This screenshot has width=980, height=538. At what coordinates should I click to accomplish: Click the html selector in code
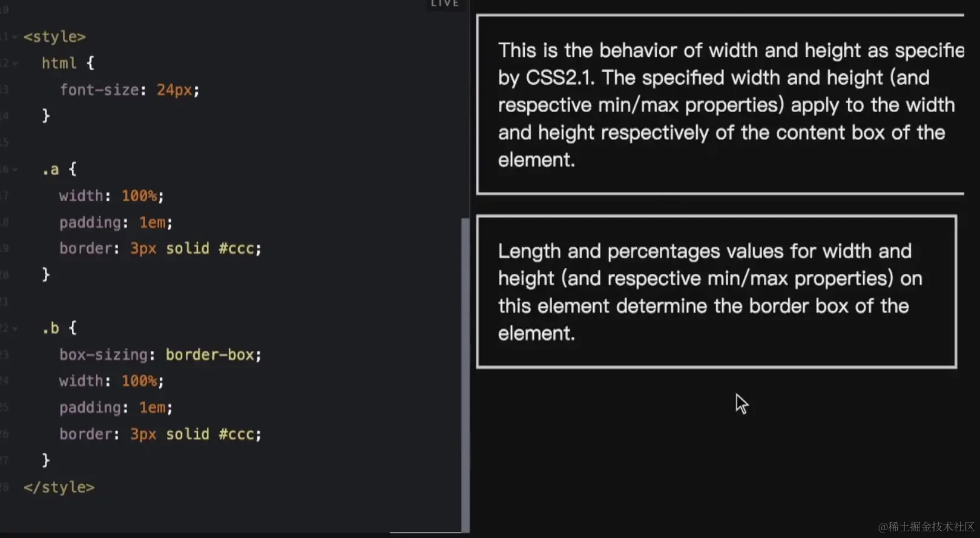click(x=59, y=64)
